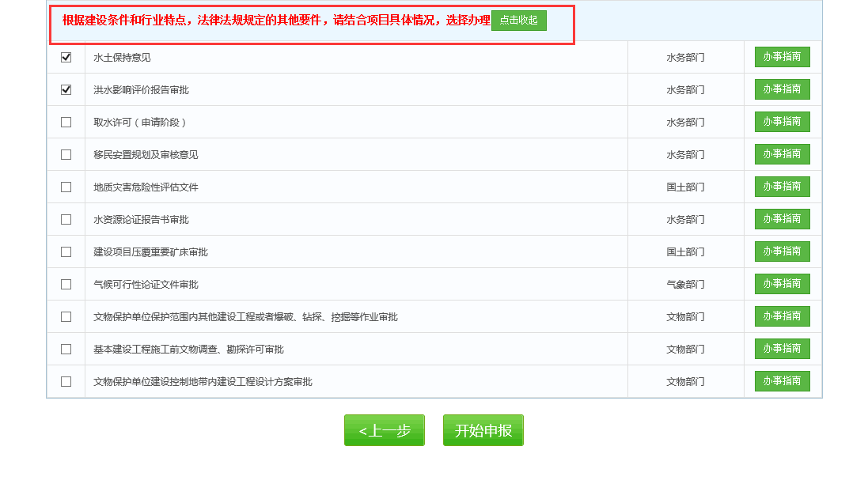
Task: Tick 气候可行性论证文件审批 checkbox
Action: (66, 284)
